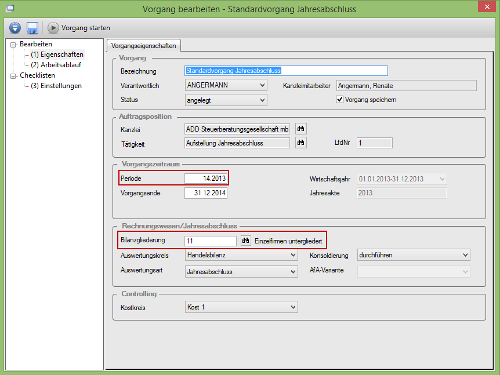This screenshot has width=500, height=375.
Task: Click the Checklisten tree label
Action: click(37, 75)
